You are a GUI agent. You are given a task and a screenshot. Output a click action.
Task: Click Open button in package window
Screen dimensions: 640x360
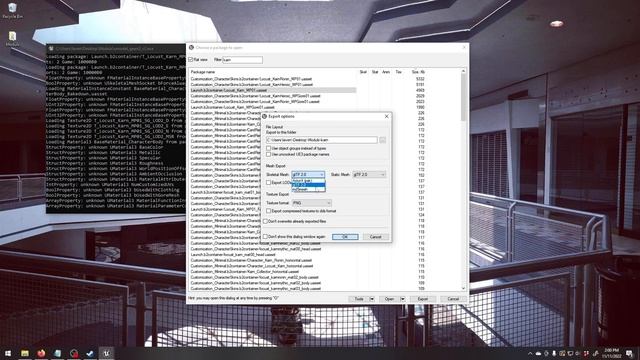389,299
